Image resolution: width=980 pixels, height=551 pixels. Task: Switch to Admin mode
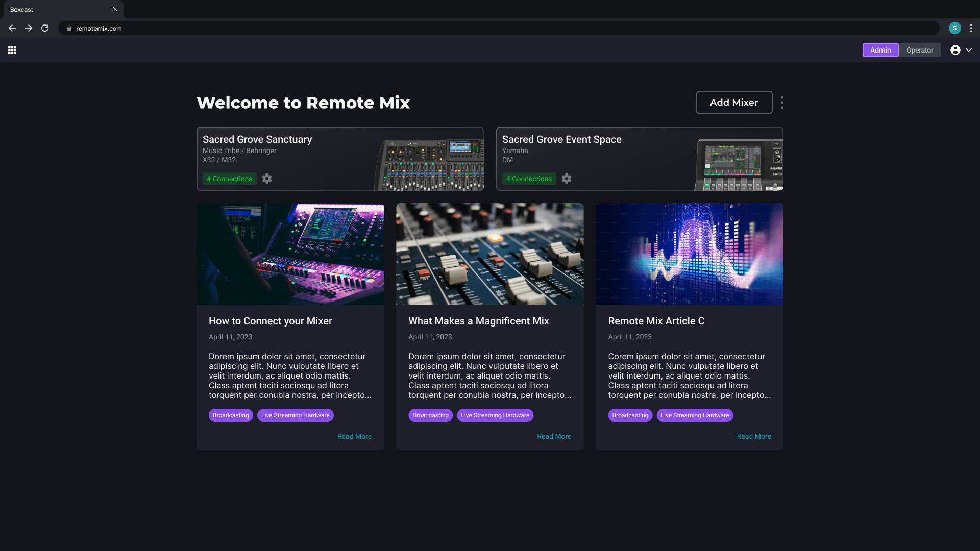(x=880, y=50)
